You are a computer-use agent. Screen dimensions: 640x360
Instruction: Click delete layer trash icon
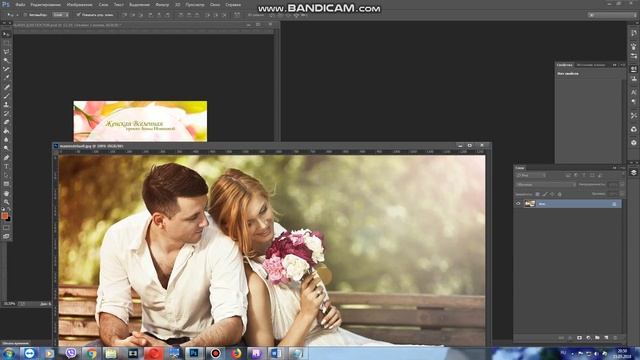click(615, 338)
